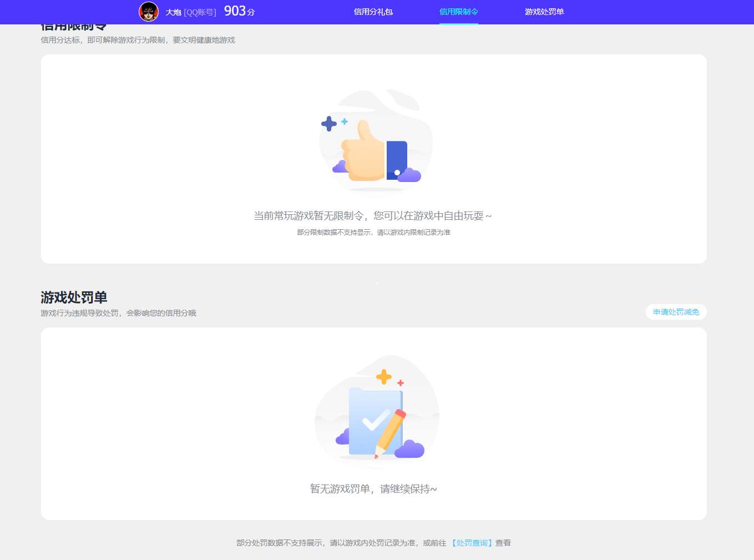Click the orange plus sparkle above the clipboard
This screenshot has height=560, width=754.
[383, 377]
